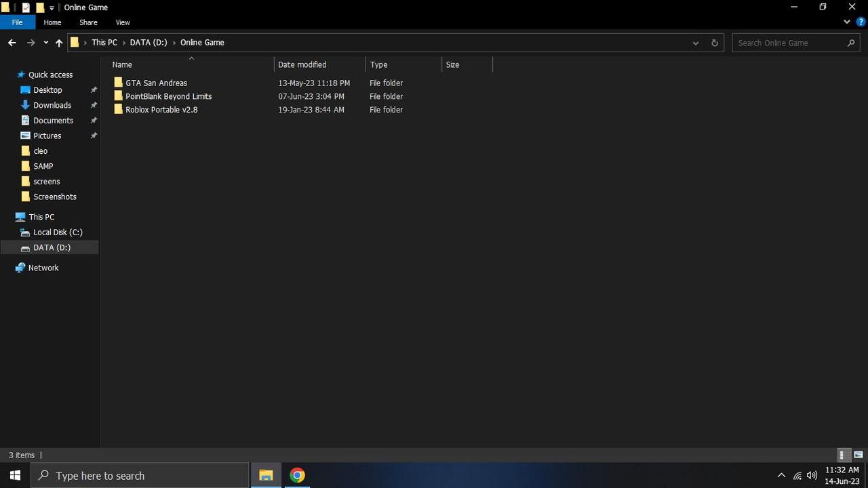Refresh the Online Game folder view
The image size is (868, 488).
pos(714,43)
